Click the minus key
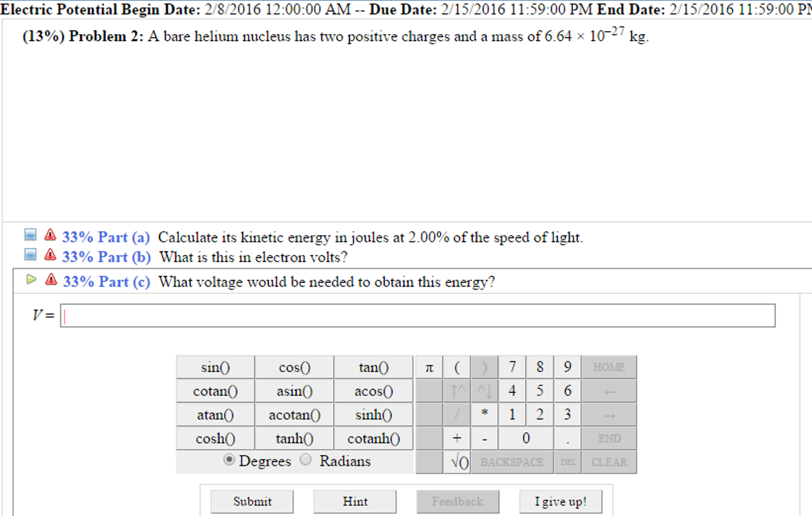Image resolution: width=812 pixels, height=516 pixels. click(x=484, y=438)
